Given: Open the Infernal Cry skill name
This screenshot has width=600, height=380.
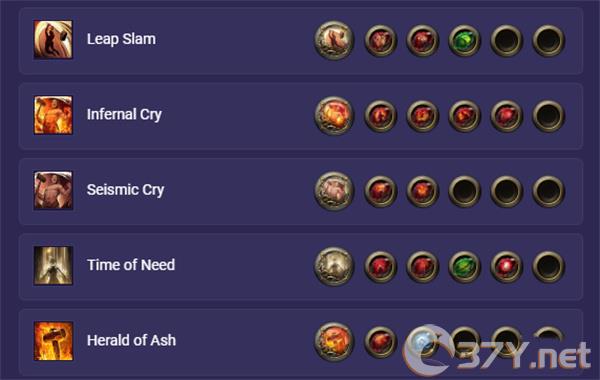Looking at the screenshot, I should coord(124,114).
